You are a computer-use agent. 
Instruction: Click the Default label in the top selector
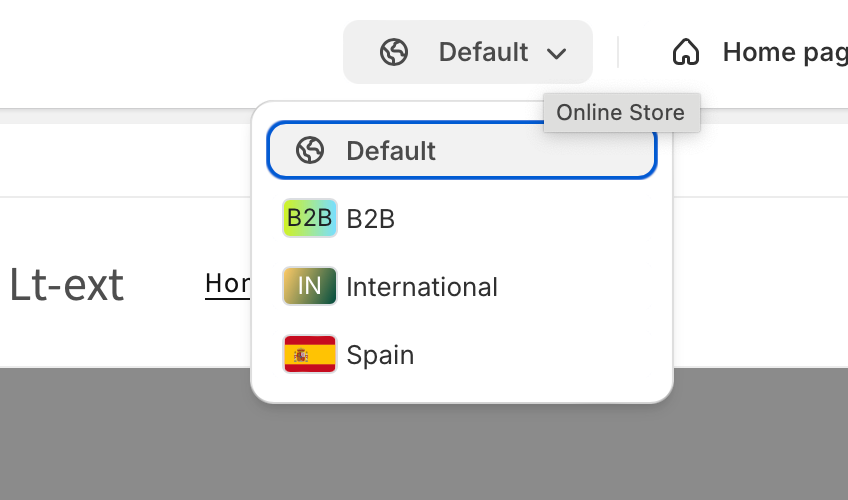coord(483,52)
